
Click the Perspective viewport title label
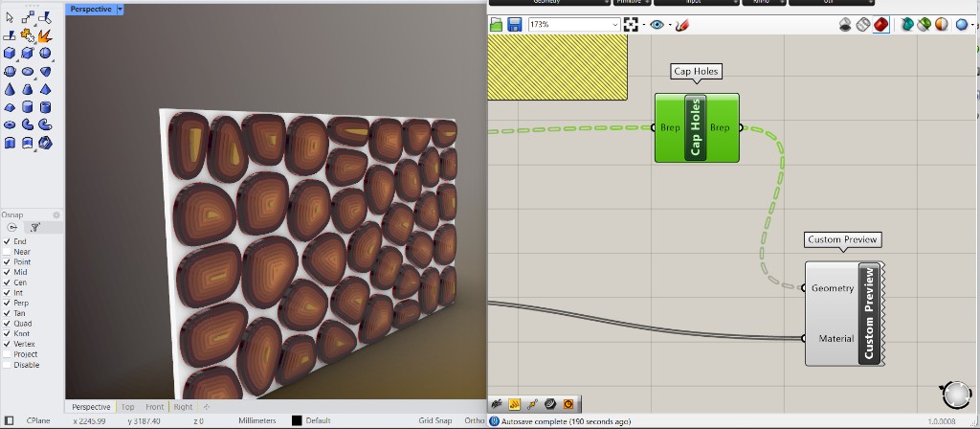(x=91, y=9)
